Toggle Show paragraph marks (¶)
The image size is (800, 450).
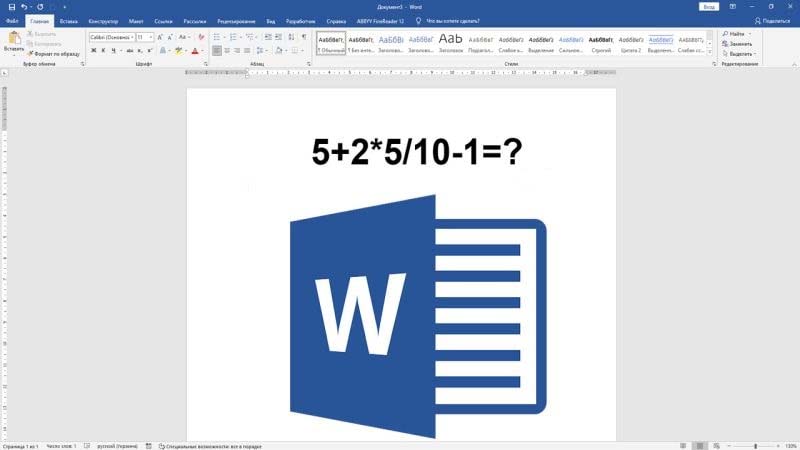(304, 37)
